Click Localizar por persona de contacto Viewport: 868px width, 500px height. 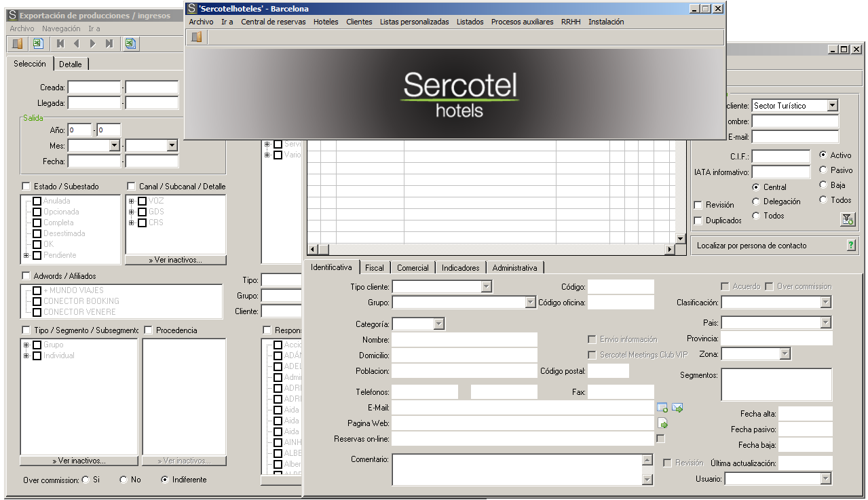point(752,246)
